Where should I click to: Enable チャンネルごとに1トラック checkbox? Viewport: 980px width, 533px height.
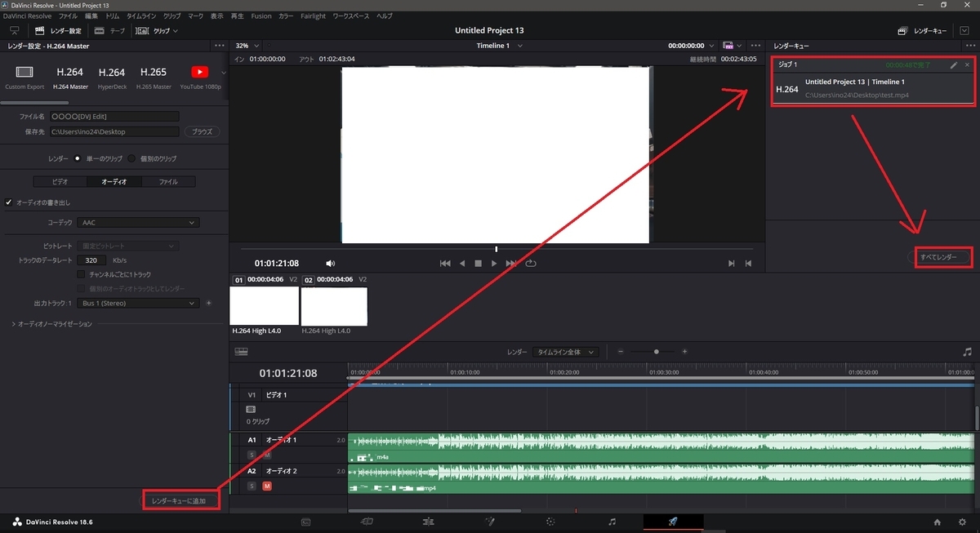tap(81, 275)
